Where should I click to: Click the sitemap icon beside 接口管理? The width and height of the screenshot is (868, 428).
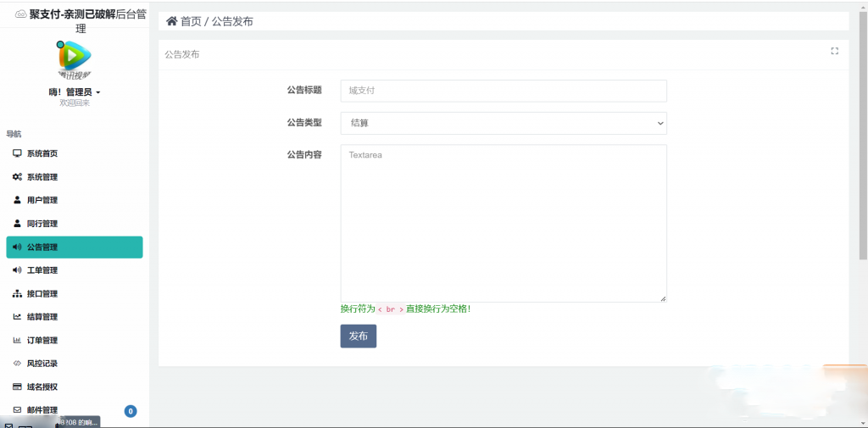click(17, 294)
